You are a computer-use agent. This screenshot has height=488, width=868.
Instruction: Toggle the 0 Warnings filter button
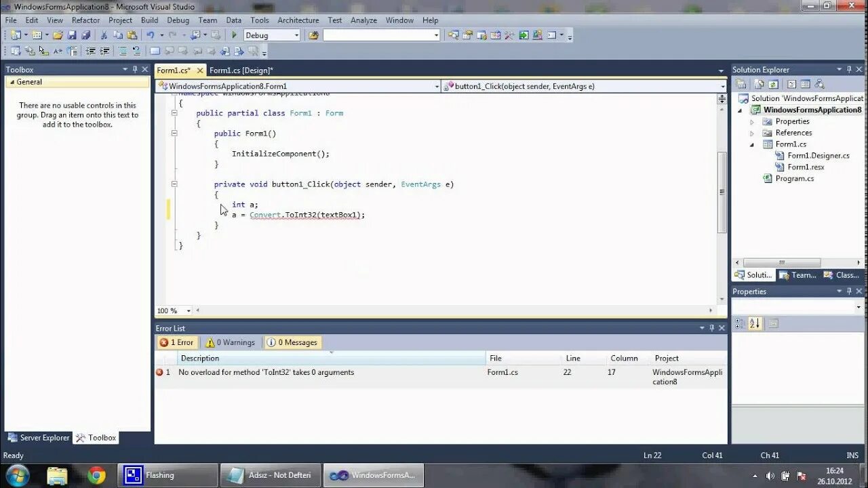click(231, 342)
